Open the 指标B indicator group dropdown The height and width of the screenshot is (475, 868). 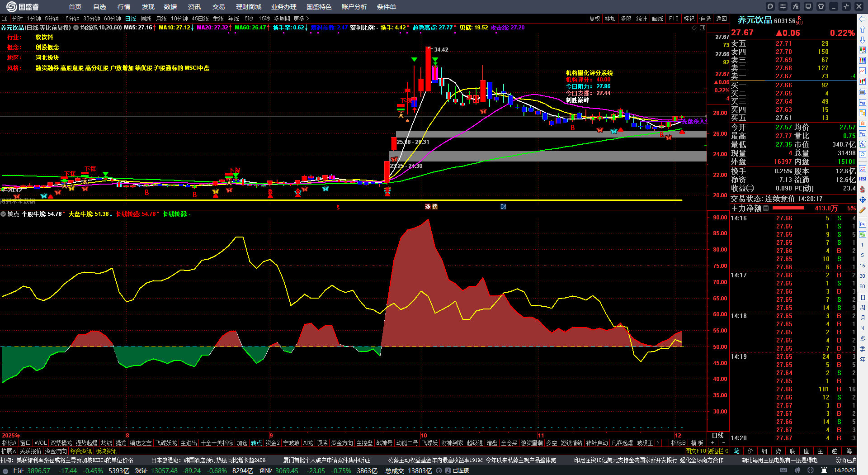(x=678, y=443)
